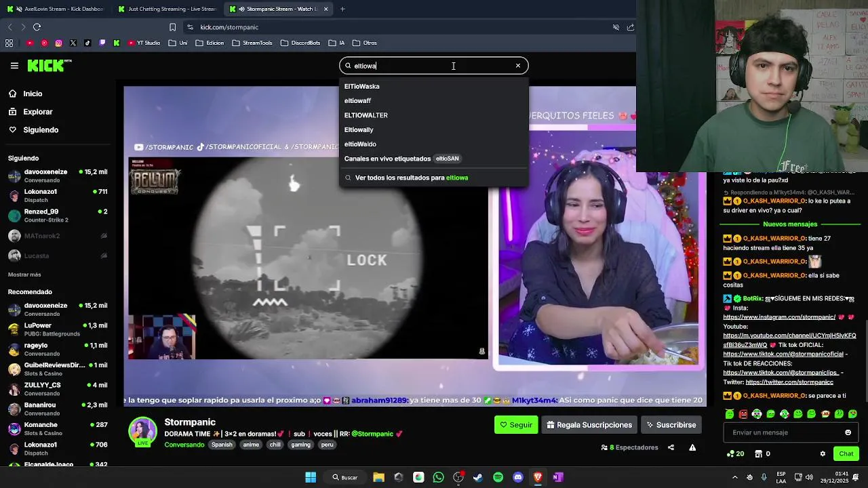This screenshot has width=868, height=488.
Task: Reload the page
Action: pyautogui.click(x=37, y=27)
